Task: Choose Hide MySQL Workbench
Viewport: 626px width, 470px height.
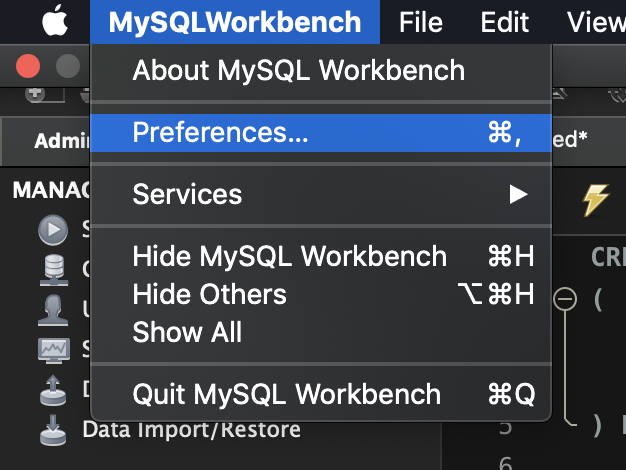Action: tap(321, 256)
